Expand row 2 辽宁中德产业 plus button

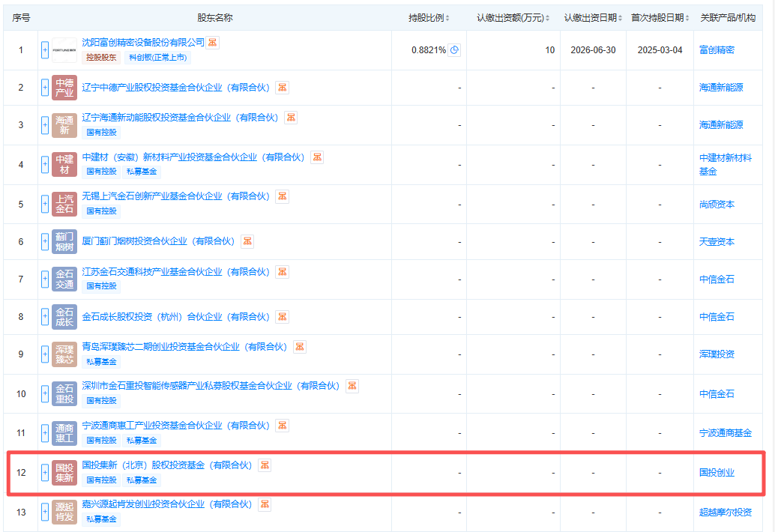tap(45, 88)
